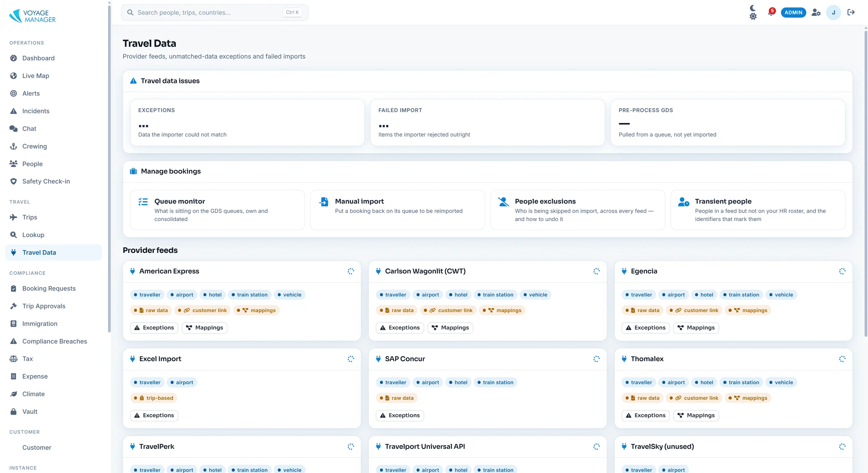This screenshot has height=473, width=868.
Task: Click Carlson Wagonlit loading status icon
Action: coord(596,271)
